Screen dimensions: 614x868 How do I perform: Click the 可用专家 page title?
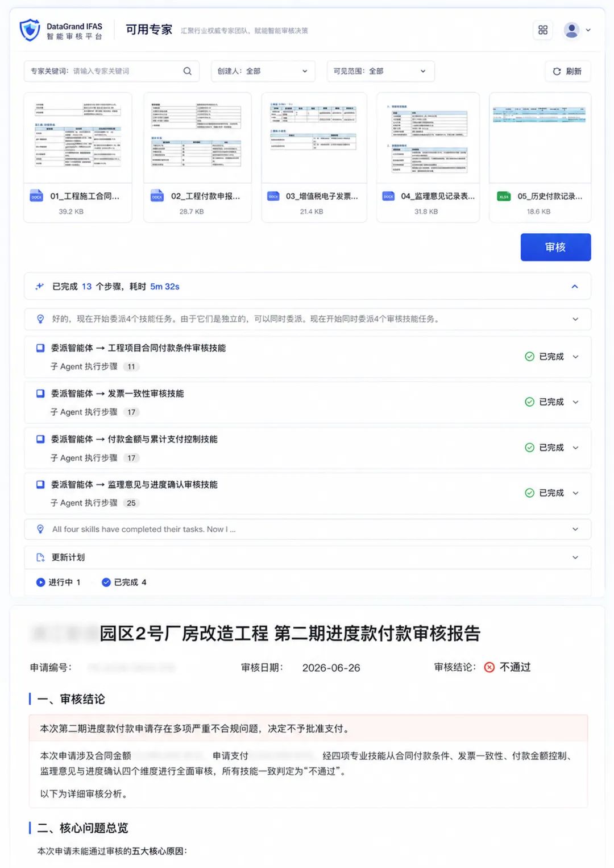click(x=149, y=30)
